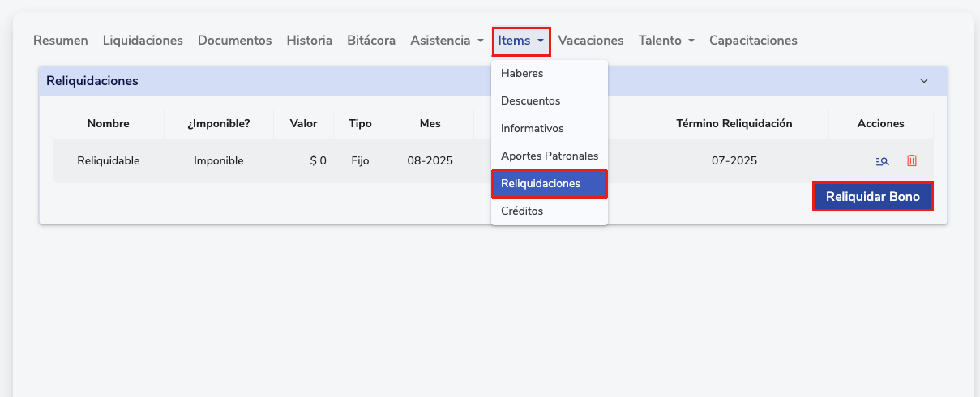Screen dimensions: 980x397
Task: Delete the Reliquidable entry with trash icon
Action: (912, 161)
